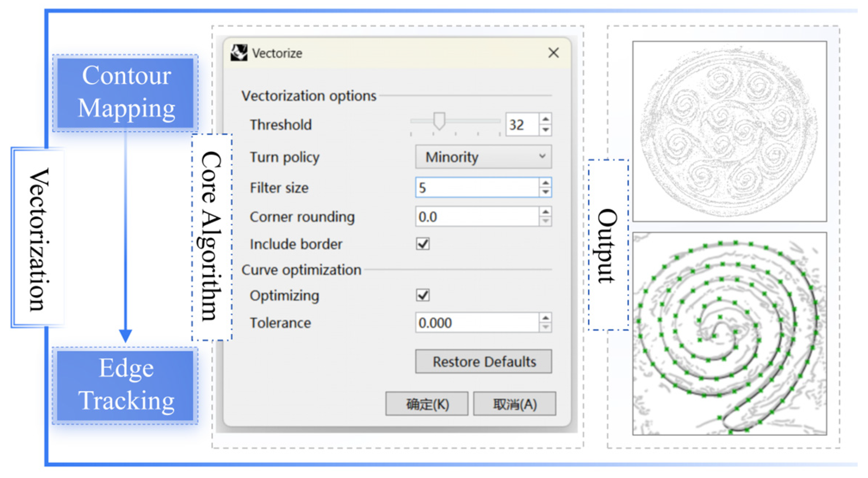Click the Filter size input field
This screenshot has width=868, height=478.
click(477, 188)
